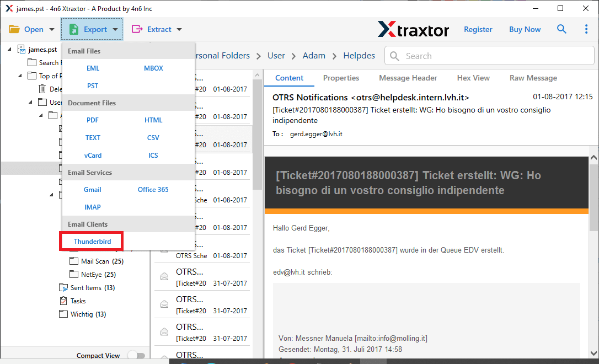Viewport: 599px width, 364px height.
Task: Click the Mail Scan folder icon
Action: [74, 261]
